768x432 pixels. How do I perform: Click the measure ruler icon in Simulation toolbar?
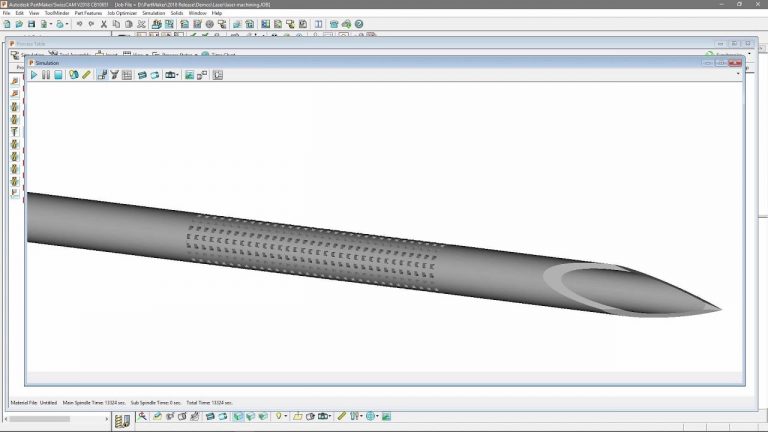click(x=87, y=75)
